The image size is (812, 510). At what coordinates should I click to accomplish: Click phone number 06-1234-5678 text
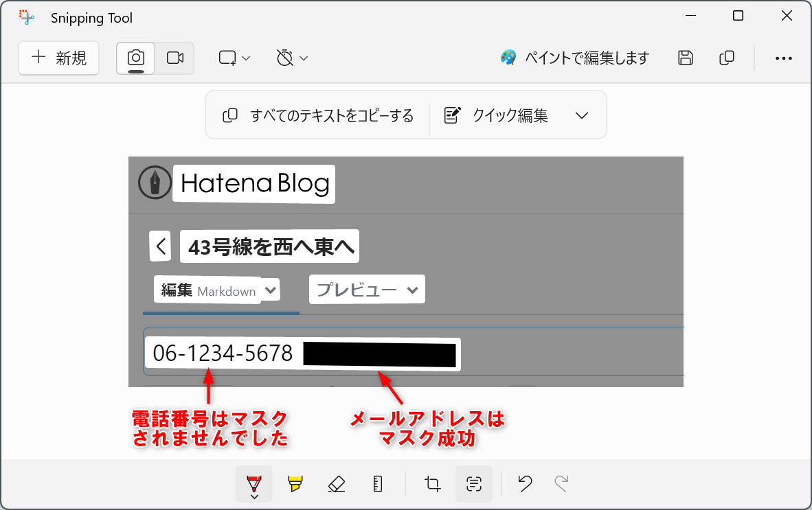tap(223, 353)
